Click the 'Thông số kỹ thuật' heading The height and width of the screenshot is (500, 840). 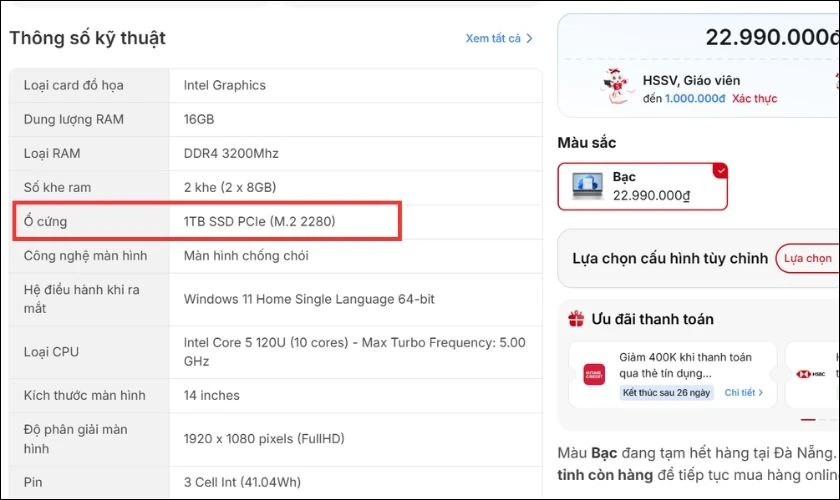87,38
